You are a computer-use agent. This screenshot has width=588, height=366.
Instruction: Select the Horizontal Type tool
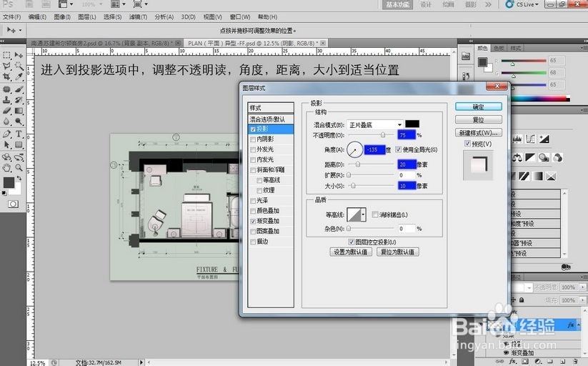click(19, 134)
